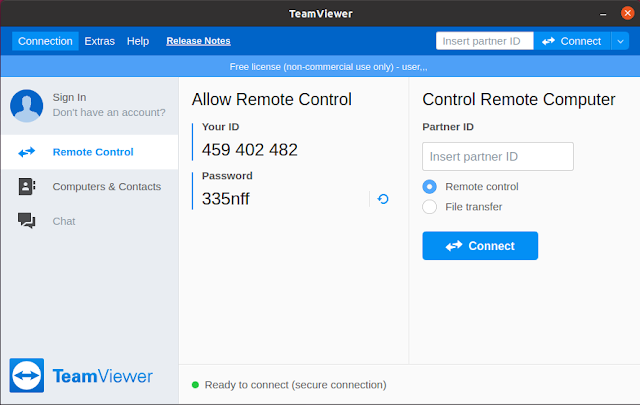Open Computers & Contacts section
Image resolution: width=640 pixels, height=405 pixels.
pyautogui.click(x=90, y=187)
